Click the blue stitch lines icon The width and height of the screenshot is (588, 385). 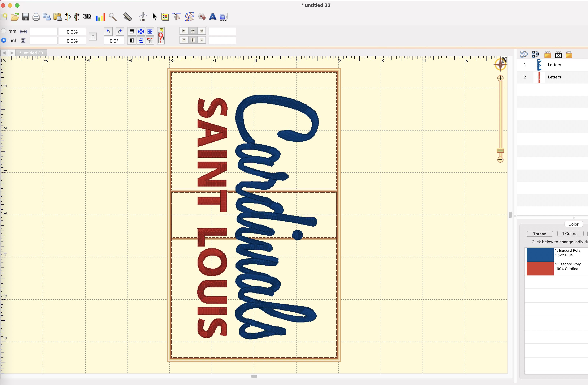141,40
